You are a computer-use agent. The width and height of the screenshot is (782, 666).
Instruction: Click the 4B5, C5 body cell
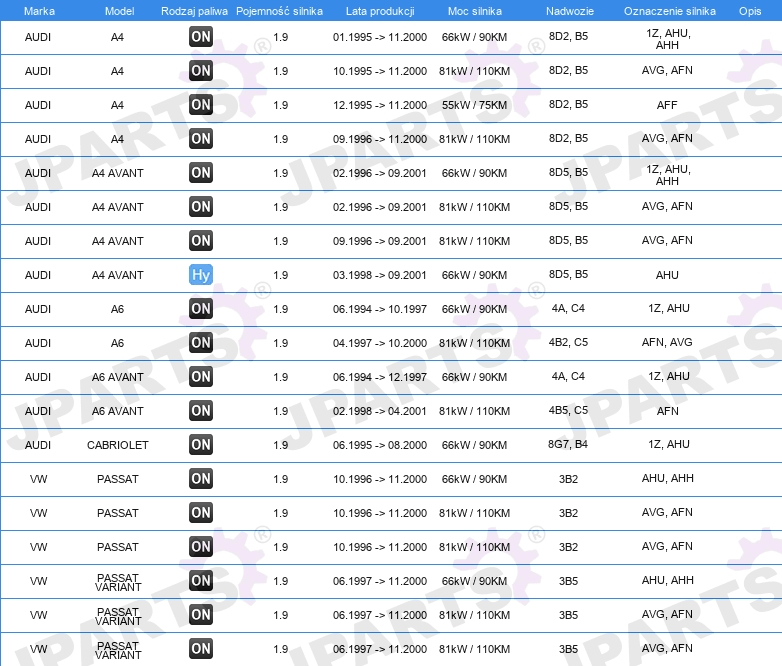pyautogui.click(x=568, y=410)
